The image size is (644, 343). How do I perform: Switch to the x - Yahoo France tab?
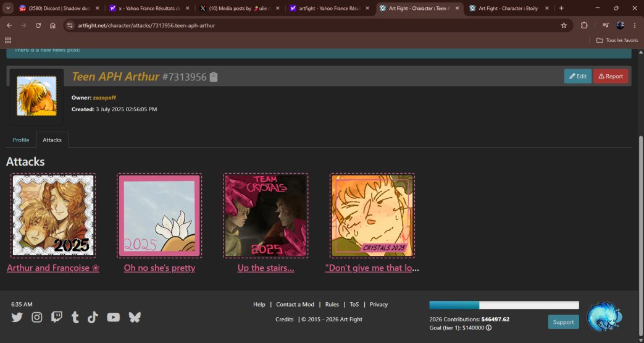[x=149, y=8]
